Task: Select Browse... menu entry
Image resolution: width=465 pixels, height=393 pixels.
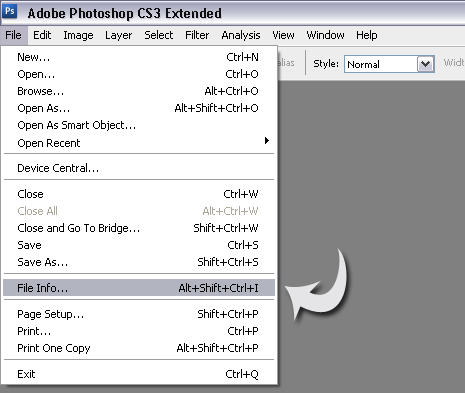Action: 139,91
